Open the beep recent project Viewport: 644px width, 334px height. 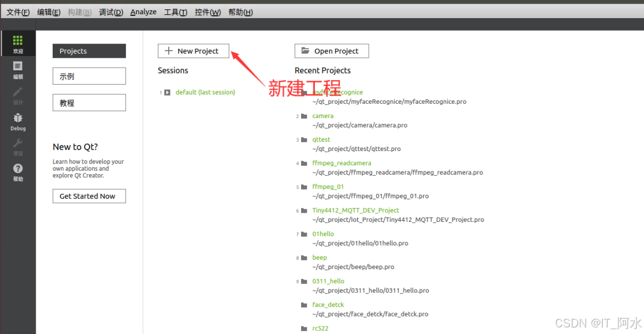[x=320, y=258]
